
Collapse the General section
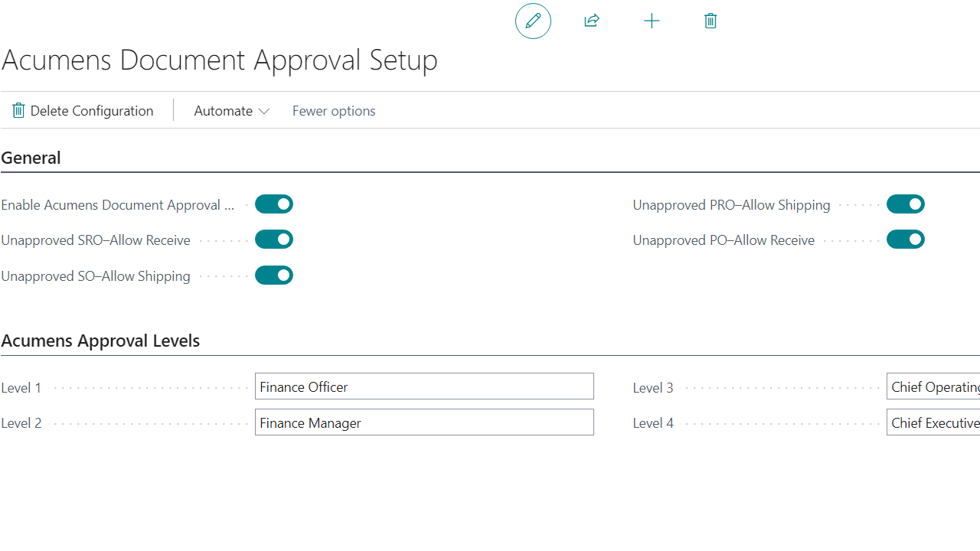(31, 158)
